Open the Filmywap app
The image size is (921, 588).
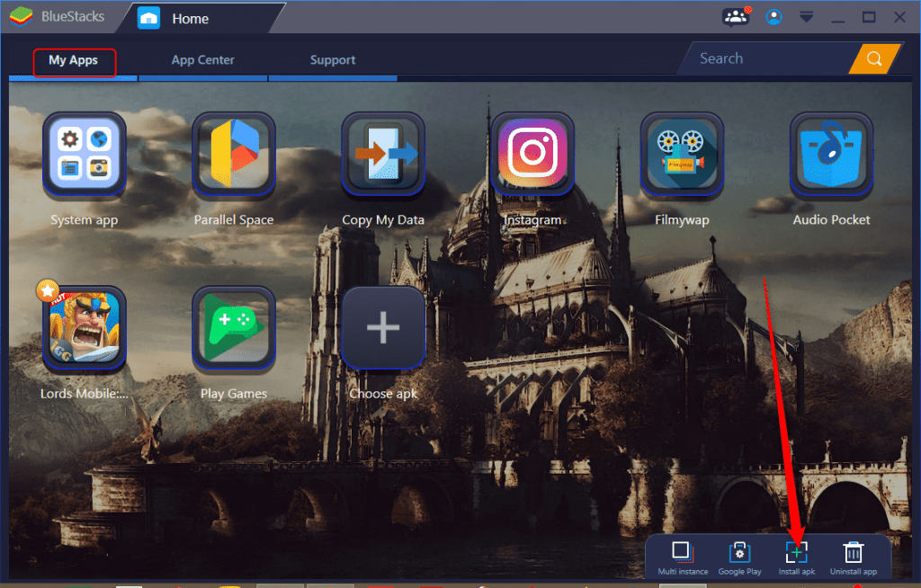pyautogui.click(x=682, y=154)
